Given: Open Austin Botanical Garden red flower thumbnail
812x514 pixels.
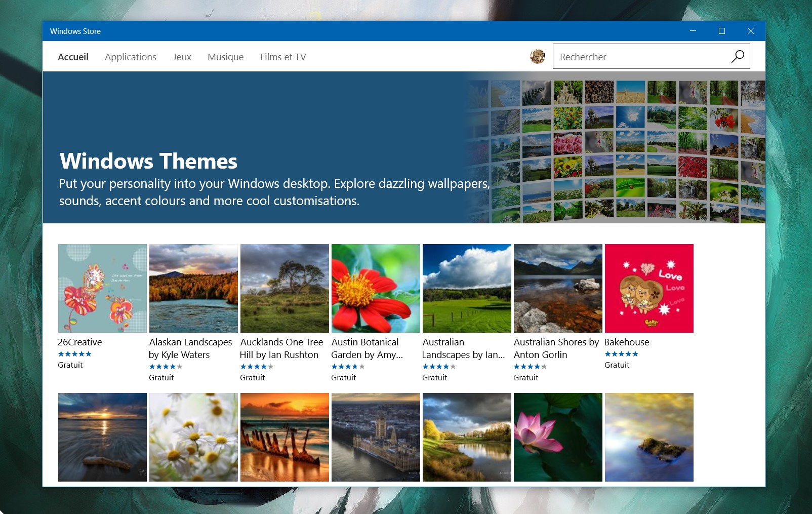Looking at the screenshot, I should click(x=376, y=288).
